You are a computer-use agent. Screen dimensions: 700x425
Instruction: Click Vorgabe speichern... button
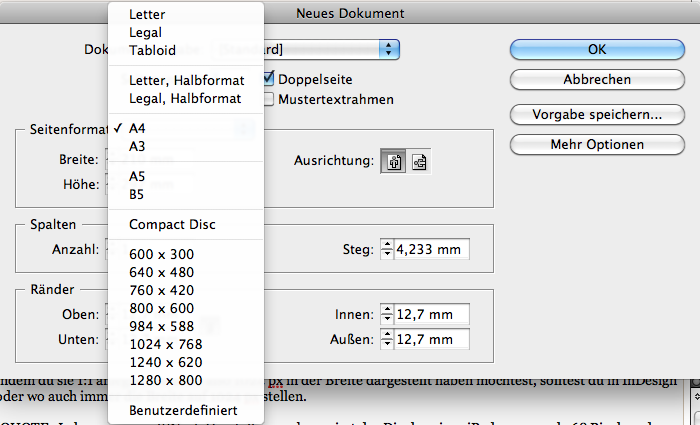597,115
